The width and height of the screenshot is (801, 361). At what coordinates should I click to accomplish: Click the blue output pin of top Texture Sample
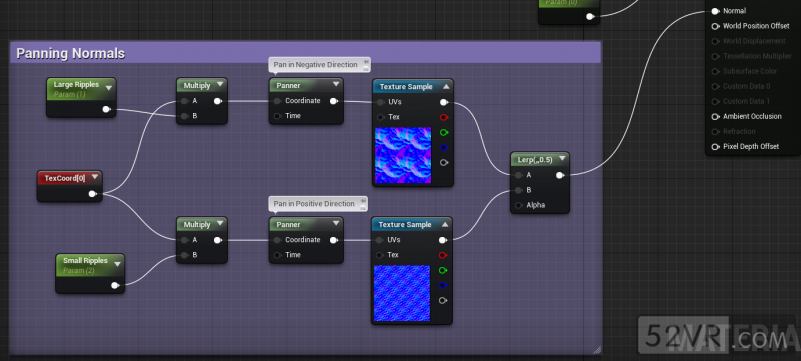pyautogui.click(x=443, y=148)
